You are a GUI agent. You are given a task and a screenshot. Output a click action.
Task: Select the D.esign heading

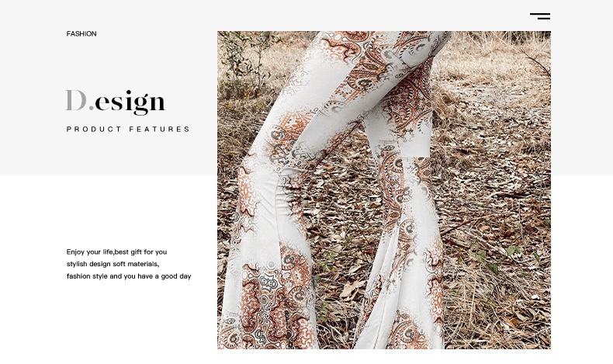coord(116,102)
